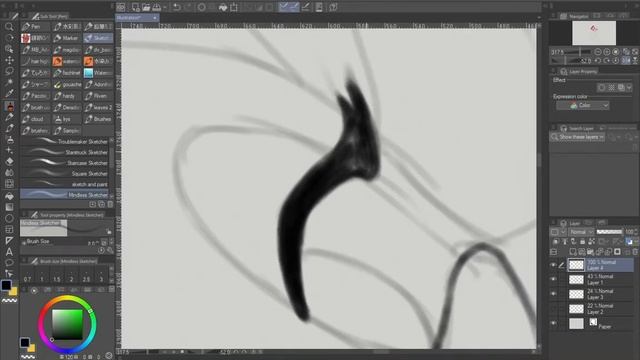Viewport: 640px width, 360px height.
Task: Choose Staircase Sketcher brush
Action: (64, 162)
